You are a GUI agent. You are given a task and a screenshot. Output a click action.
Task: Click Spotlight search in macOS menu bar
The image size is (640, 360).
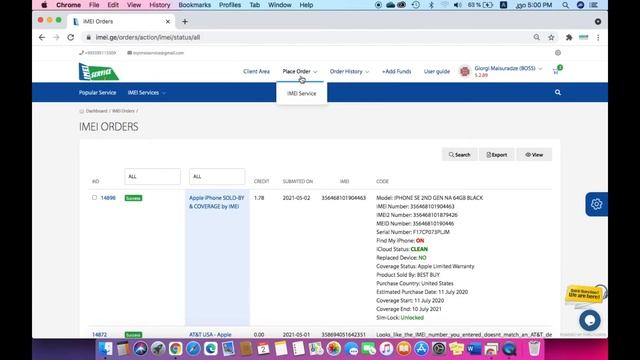565,5
